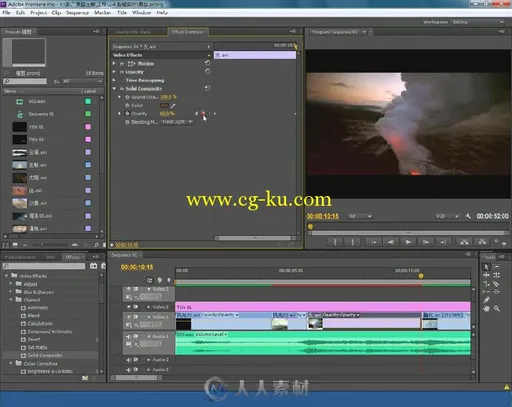Click the Program Monitor playhead marker
Screen dimensions: 512x407
[x=310, y=227]
